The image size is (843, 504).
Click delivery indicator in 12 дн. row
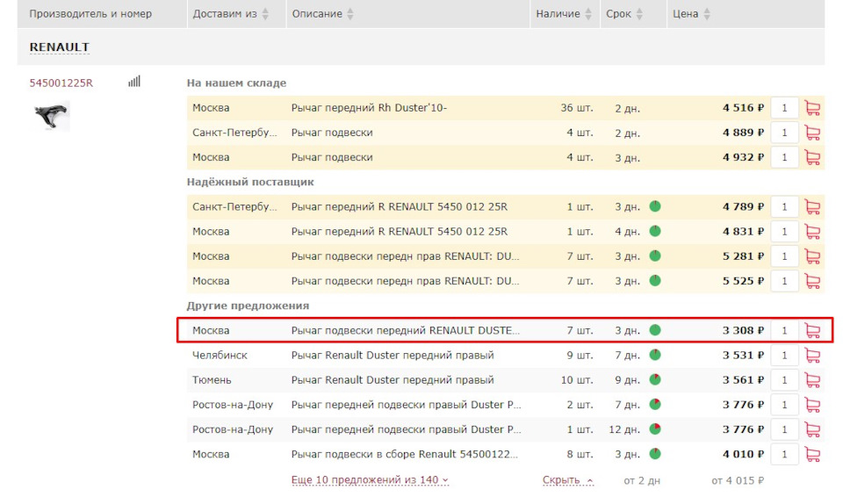(x=655, y=428)
